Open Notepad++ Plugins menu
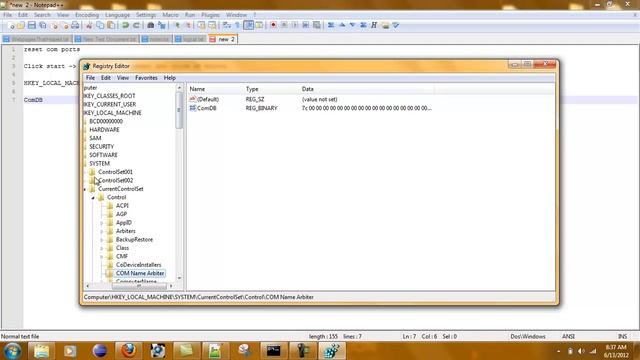640x360 pixels. click(x=210, y=15)
